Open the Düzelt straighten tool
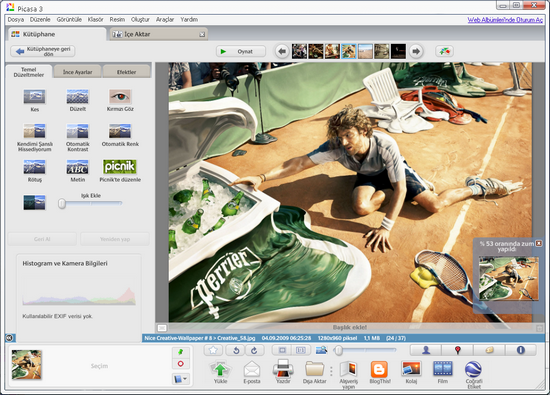Screen dimensions: 550x395 78,97
